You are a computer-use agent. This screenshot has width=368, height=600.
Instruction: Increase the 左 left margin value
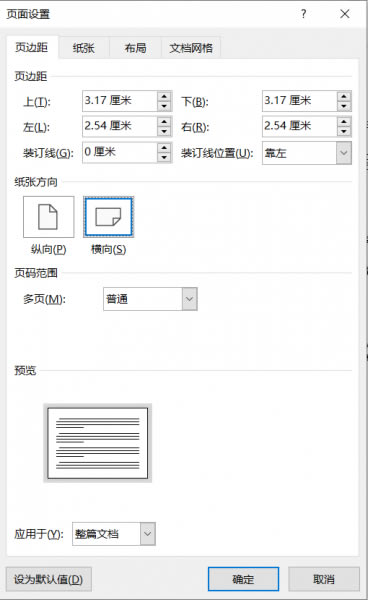[x=164, y=122]
